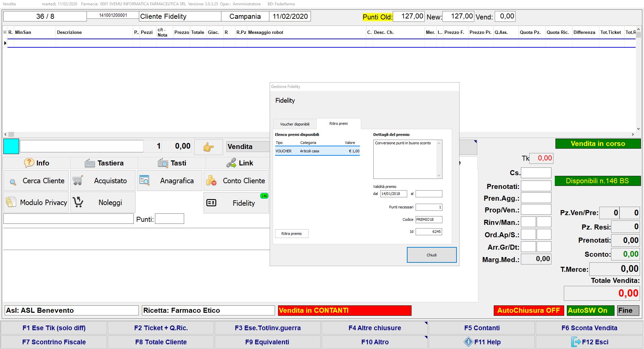Toggle the AutoChiusura OFF indicator
Image resolution: width=644 pixels, height=349 pixels.
528,310
